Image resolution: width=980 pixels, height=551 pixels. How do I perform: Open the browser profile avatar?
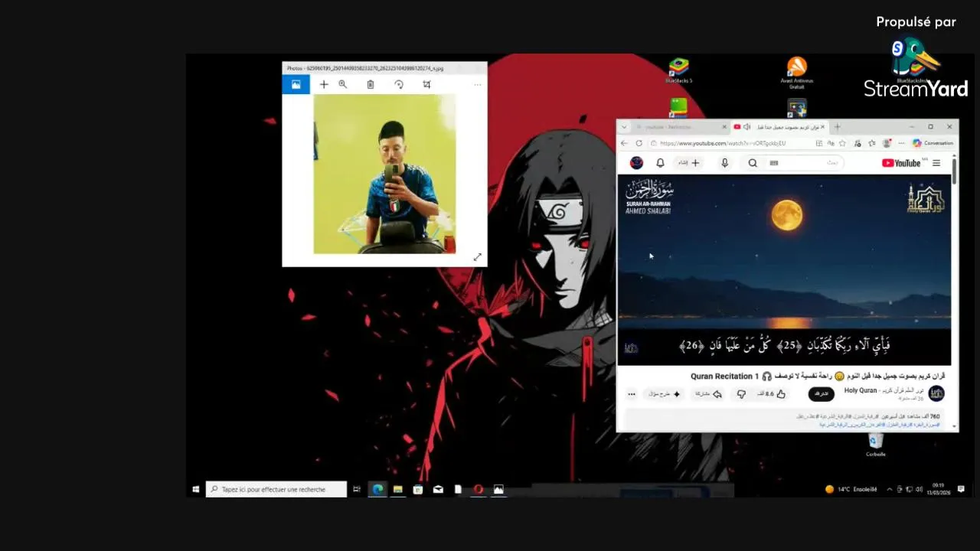[x=887, y=143]
